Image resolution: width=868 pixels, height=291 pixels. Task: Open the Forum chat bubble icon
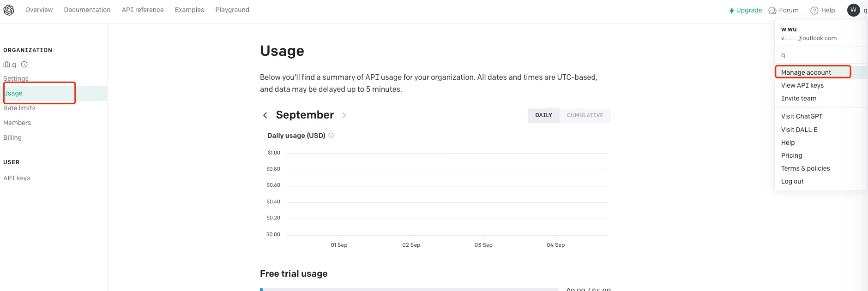pyautogui.click(x=772, y=11)
